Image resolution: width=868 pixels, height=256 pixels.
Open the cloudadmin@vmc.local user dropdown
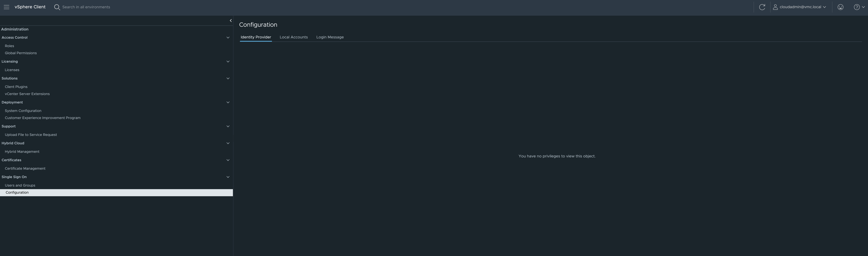[803, 7]
